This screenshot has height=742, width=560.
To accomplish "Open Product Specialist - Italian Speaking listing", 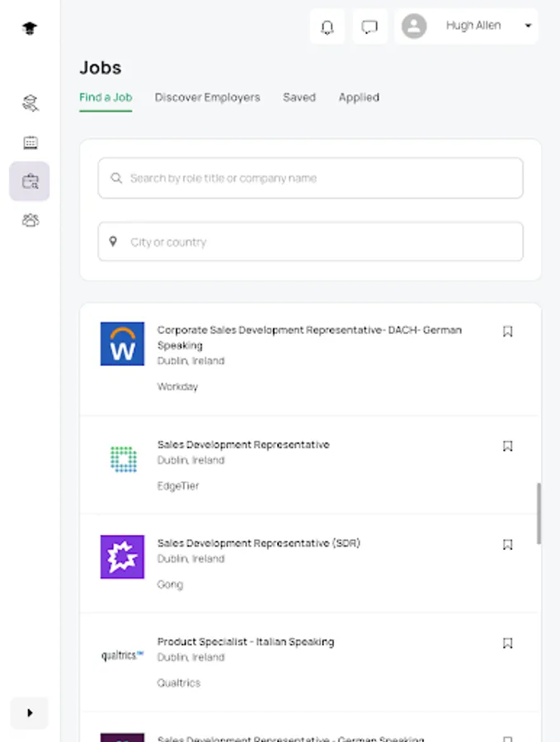I will (x=246, y=642).
